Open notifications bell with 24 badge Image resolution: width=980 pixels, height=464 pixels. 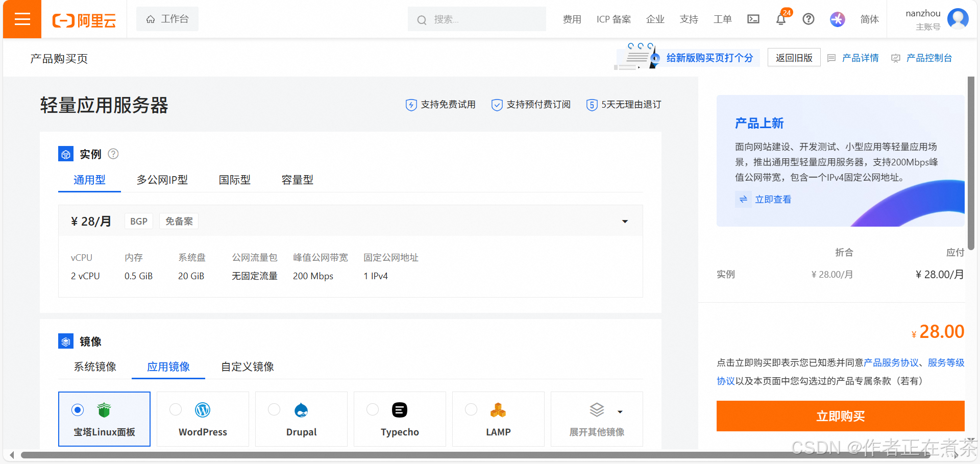[x=781, y=19]
